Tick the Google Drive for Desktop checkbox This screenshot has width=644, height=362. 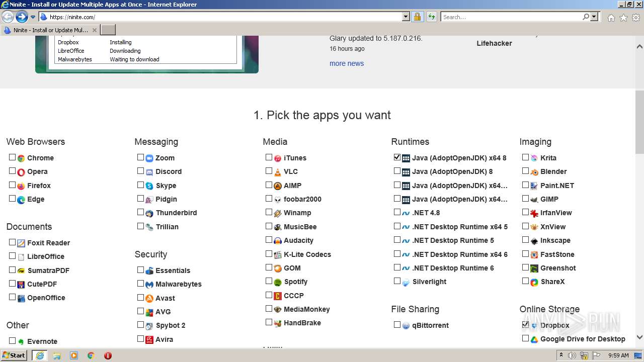pyautogui.click(x=525, y=338)
